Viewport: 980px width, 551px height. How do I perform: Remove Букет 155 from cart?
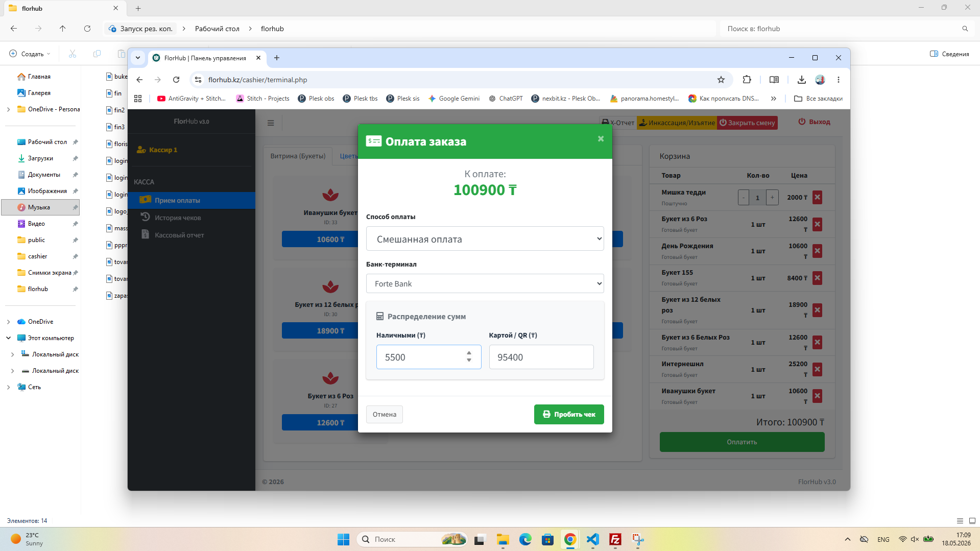[817, 278]
